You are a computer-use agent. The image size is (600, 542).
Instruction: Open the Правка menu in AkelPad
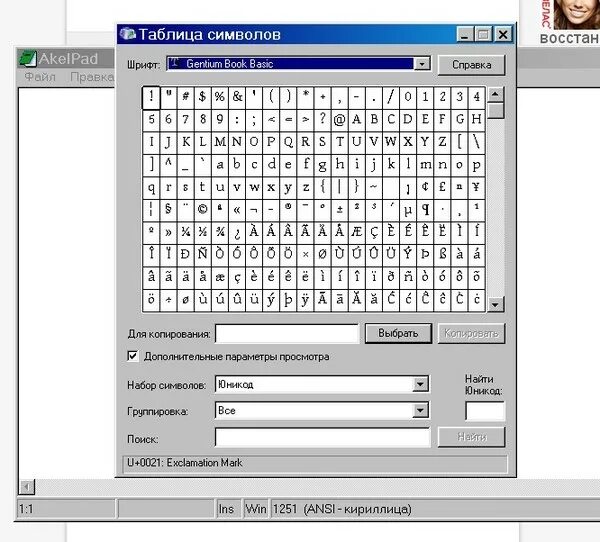(x=92, y=77)
